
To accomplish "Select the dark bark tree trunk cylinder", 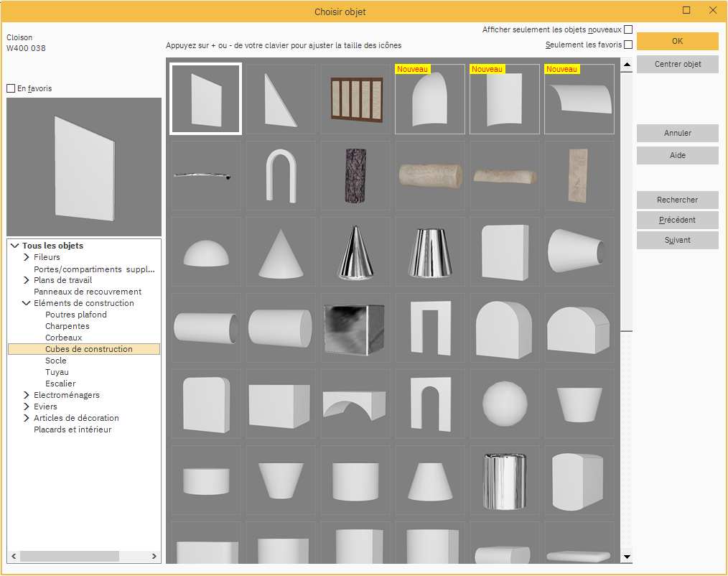I will (355, 175).
